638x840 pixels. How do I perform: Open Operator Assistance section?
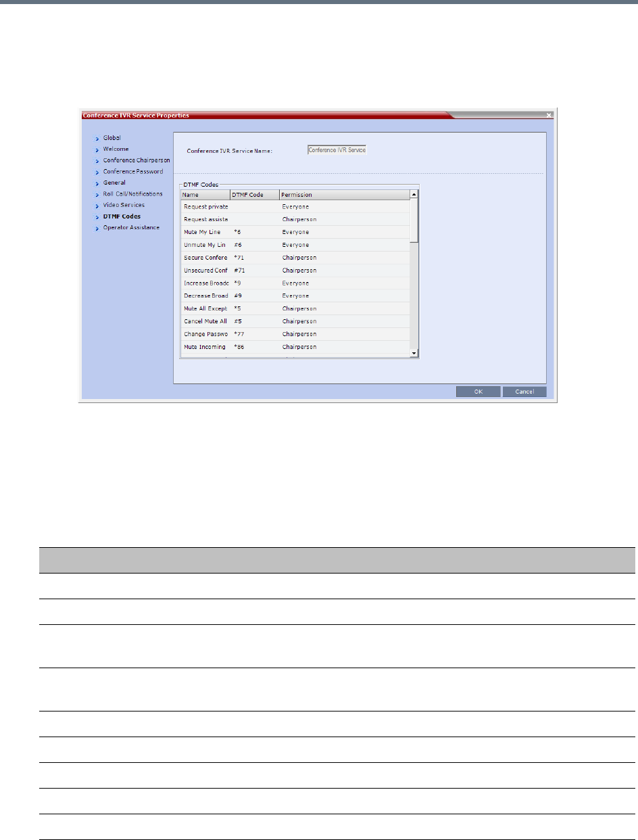coord(131,228)
